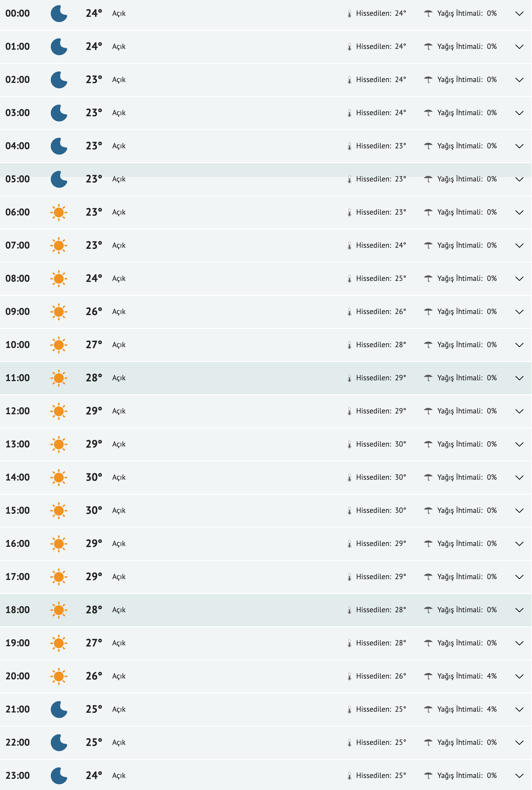Click the sun icon at 06:00

click(x=59, y=212)
